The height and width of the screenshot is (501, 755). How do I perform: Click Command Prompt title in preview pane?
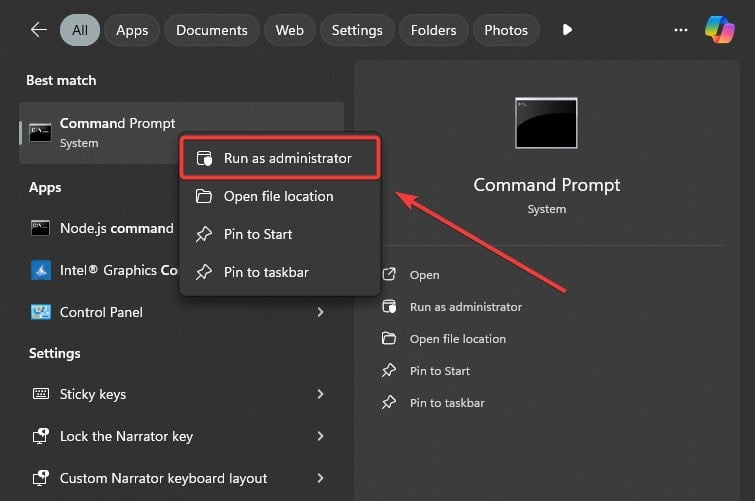point(547,185)
